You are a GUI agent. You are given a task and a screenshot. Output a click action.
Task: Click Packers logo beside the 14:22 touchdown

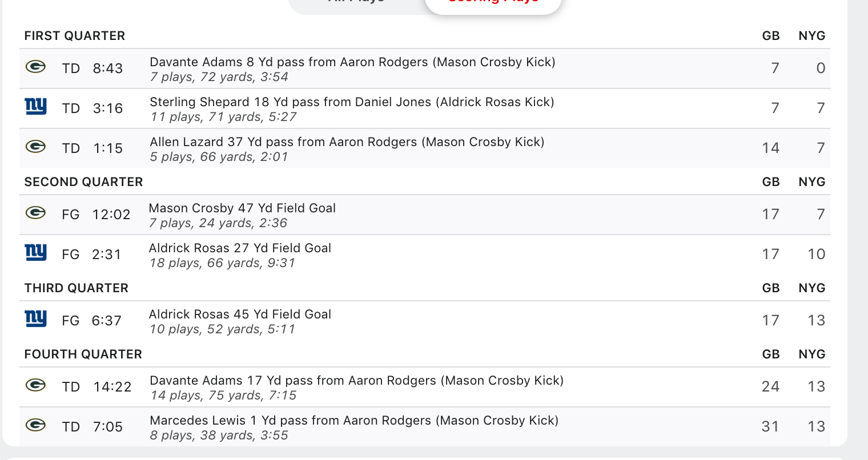click(35, 386)
